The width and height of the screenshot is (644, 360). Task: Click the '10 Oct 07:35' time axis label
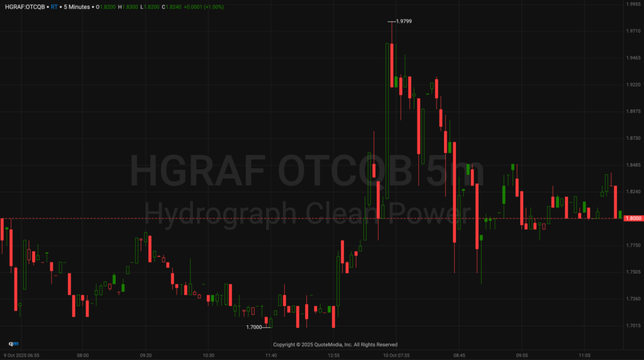pos(396,355)
